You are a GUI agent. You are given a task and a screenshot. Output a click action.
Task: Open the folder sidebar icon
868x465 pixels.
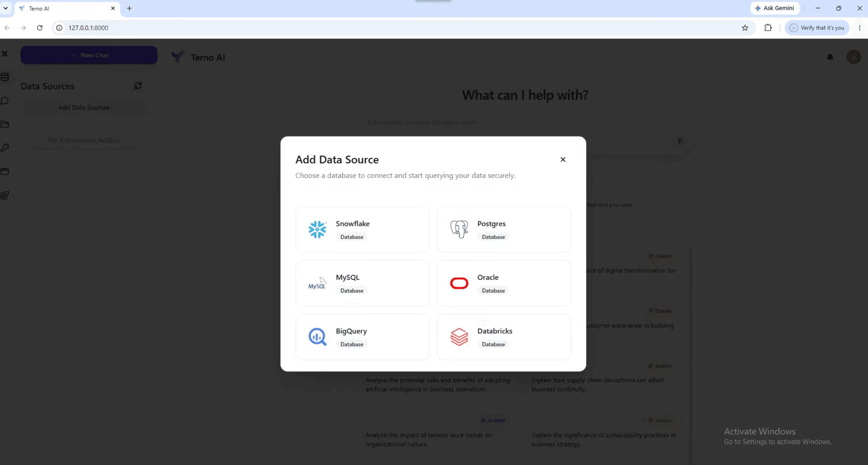5,124
